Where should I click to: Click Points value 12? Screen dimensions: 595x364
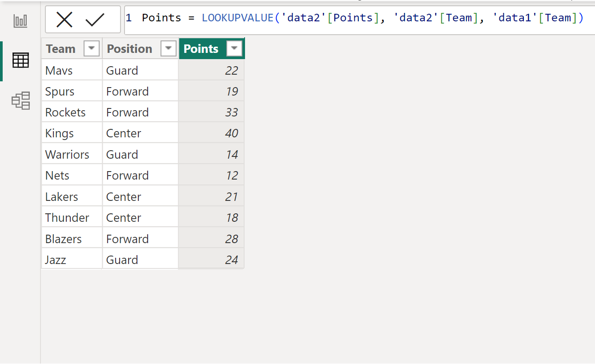[212, 175]
